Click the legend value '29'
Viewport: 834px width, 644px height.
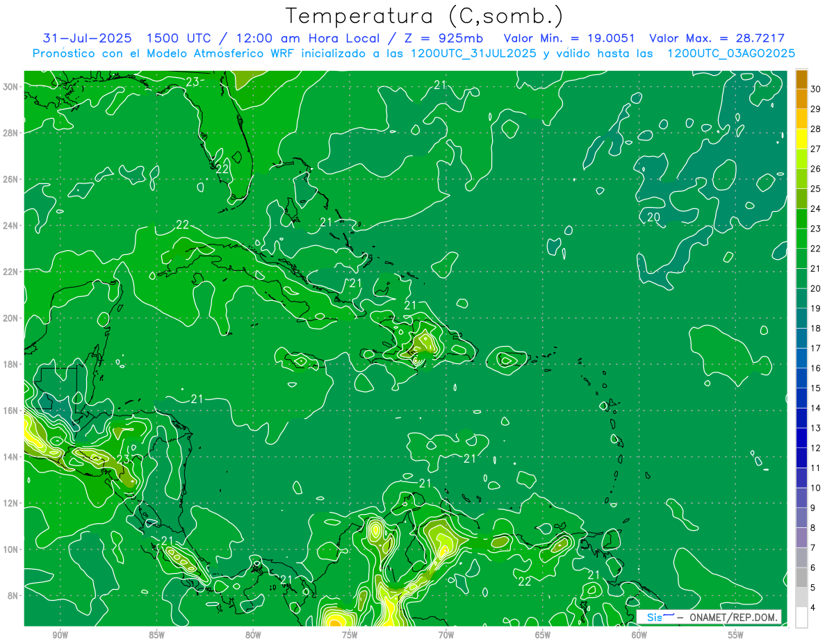tap(816, 109)
